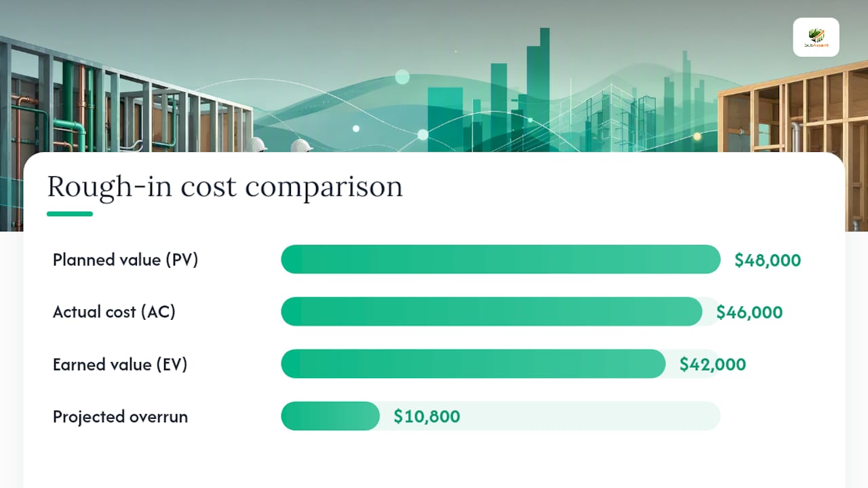
Task: Click the Planned value (PV) label
Action: click(125, 260)
